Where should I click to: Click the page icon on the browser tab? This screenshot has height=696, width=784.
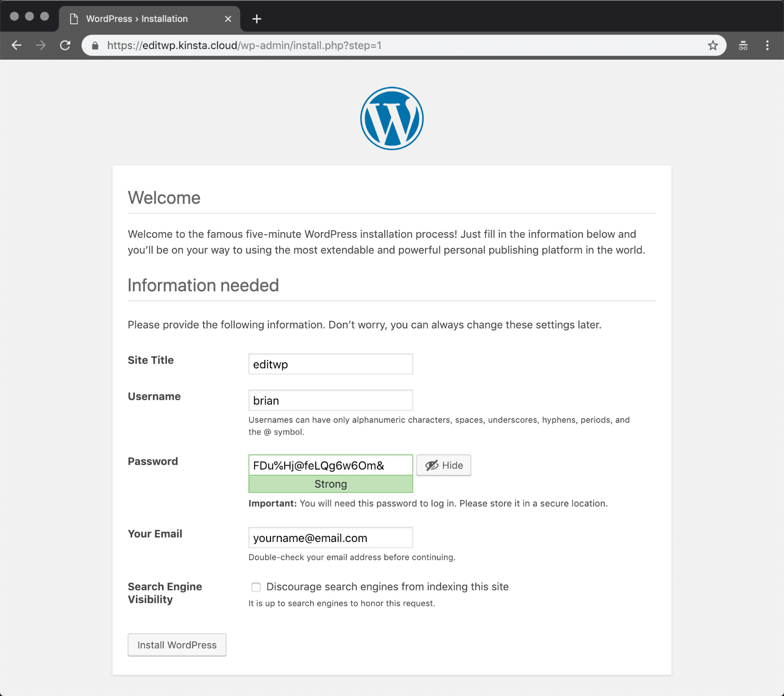click(74, 19)
